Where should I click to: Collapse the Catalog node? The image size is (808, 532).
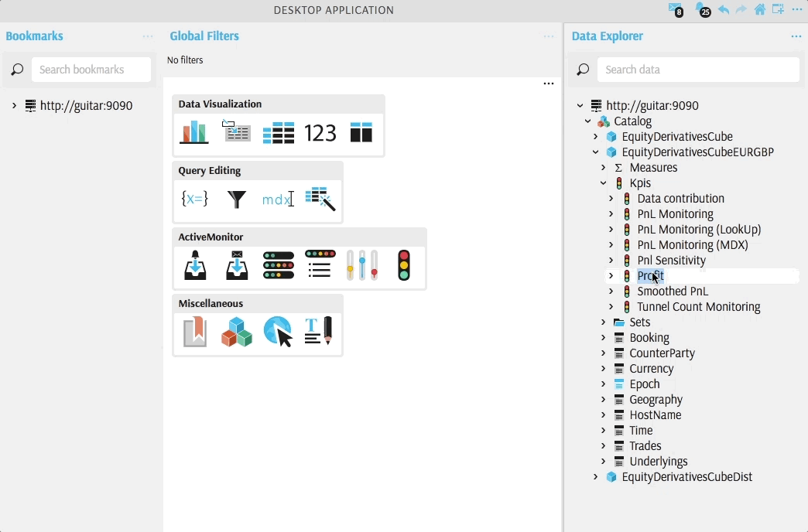[588, 121]
